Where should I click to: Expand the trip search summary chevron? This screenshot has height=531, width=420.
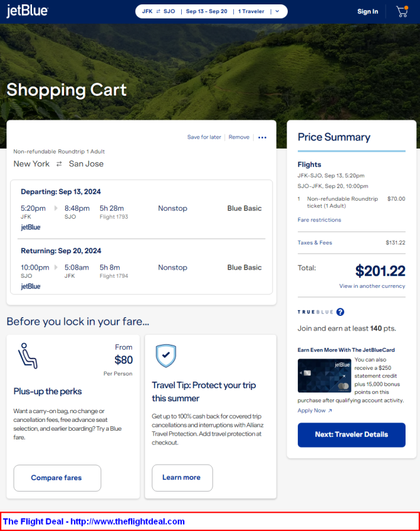278,11
